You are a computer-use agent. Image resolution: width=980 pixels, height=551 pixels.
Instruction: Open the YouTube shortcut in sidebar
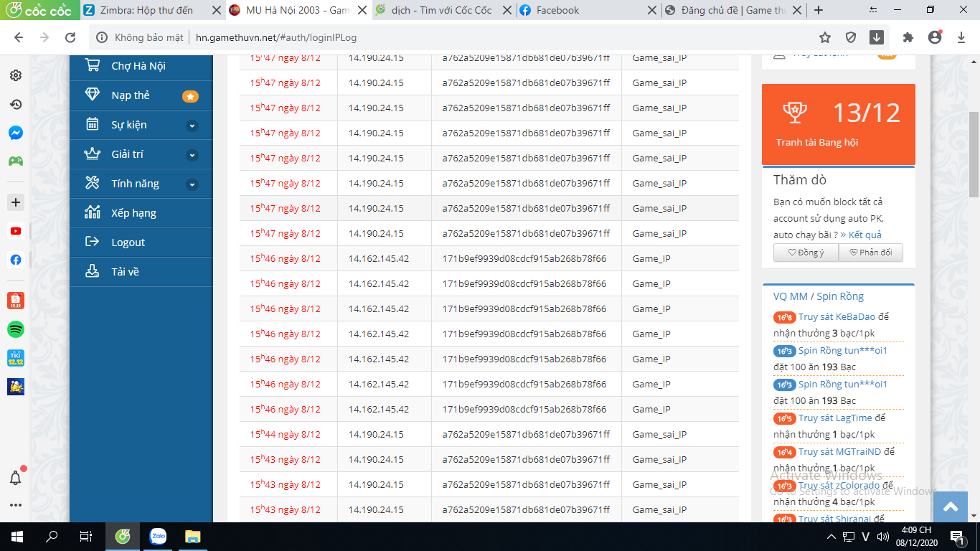(x=16, y=232)
